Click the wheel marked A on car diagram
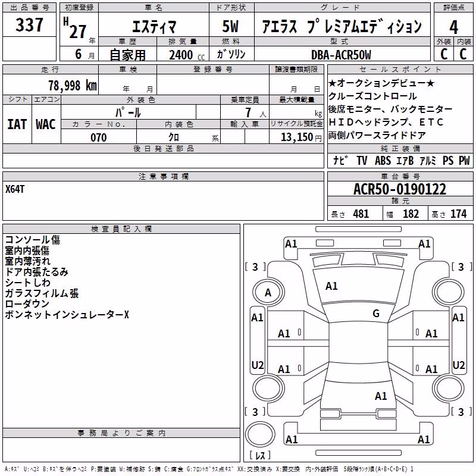 pyautogui.click(x=268, y=293)
